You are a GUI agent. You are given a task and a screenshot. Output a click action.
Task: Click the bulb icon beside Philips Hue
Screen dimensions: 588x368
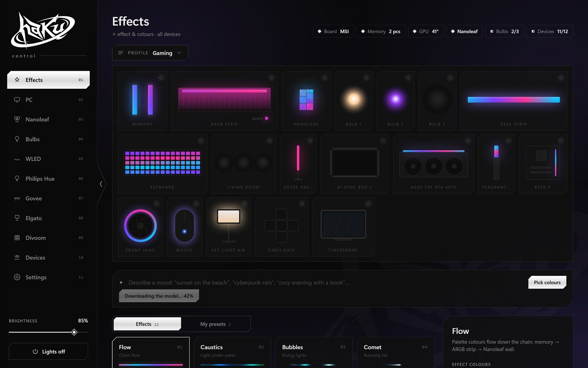coord(17,179)
